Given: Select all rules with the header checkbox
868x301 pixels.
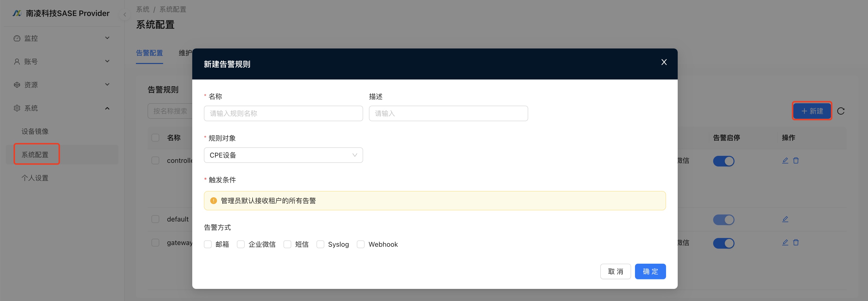Looking at the screenshot, I should coord(155,138).
